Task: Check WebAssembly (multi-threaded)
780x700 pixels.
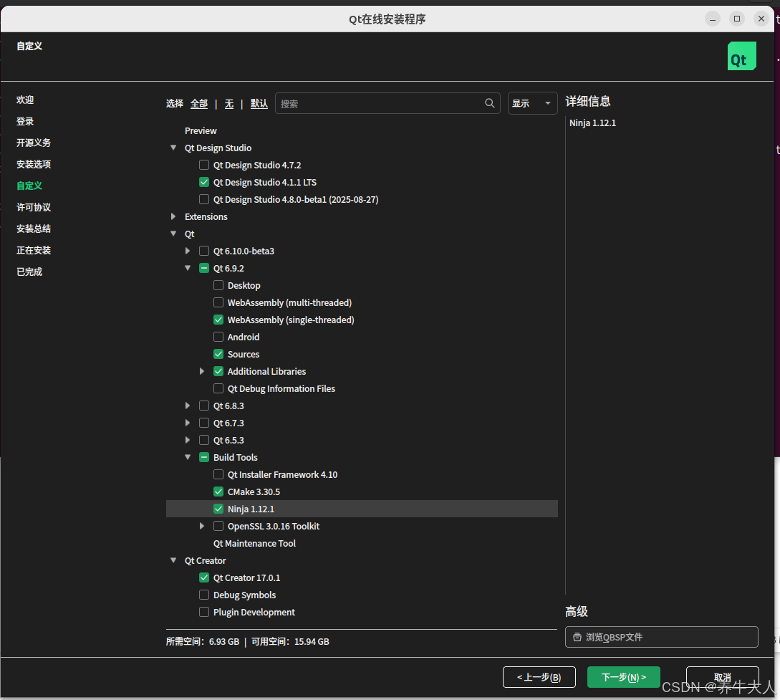Action: (x=218, y=302)
